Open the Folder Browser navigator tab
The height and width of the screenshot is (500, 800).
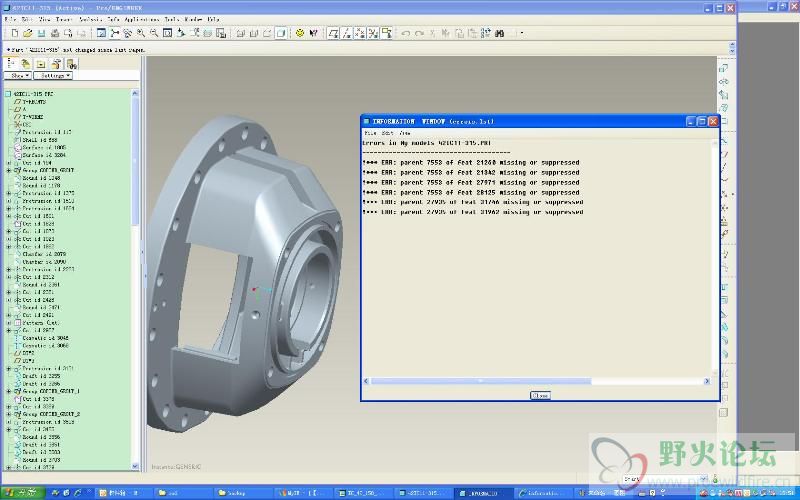point(26,64)
